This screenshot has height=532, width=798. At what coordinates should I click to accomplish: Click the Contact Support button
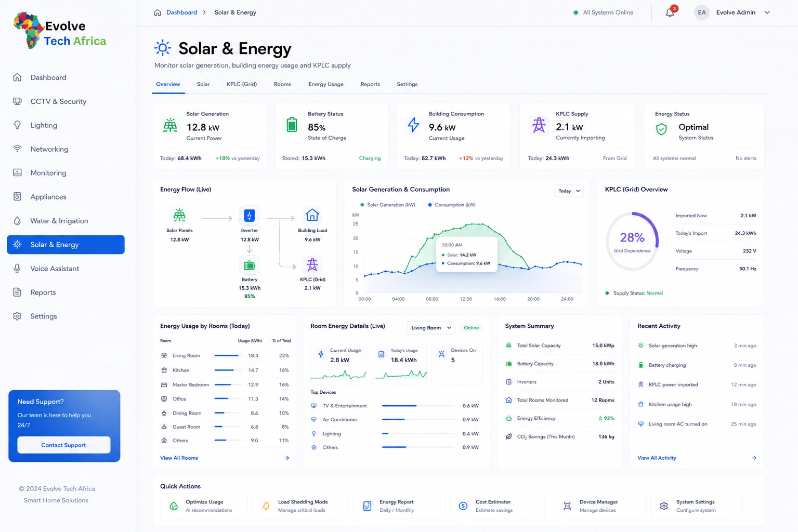click(x=64, y=445)
